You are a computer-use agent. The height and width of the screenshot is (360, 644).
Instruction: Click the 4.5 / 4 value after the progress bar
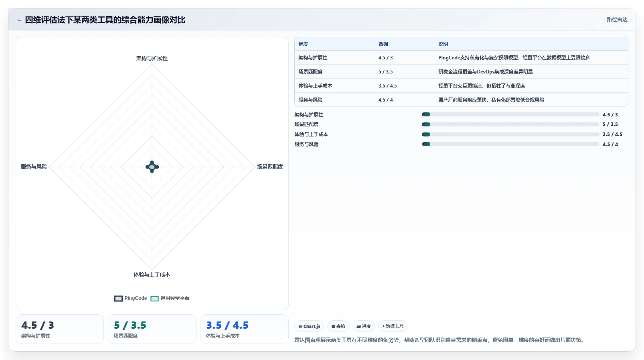point(610,144)
